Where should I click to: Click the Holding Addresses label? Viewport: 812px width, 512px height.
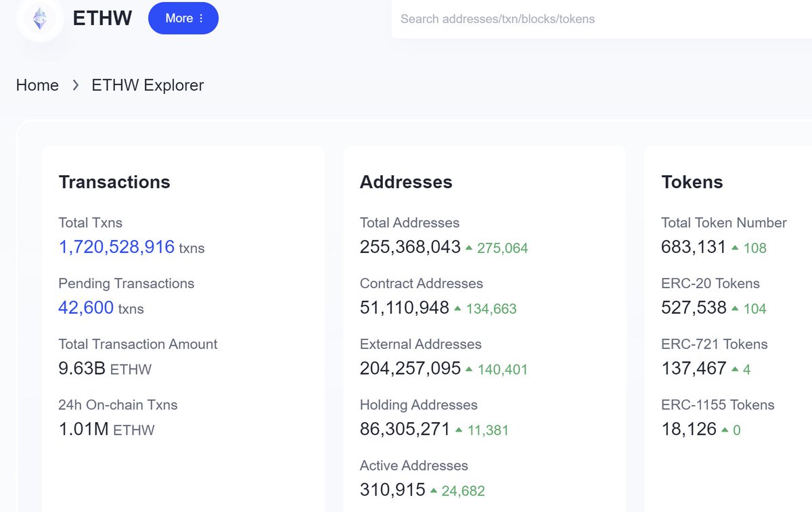click(x=419, y=405)
